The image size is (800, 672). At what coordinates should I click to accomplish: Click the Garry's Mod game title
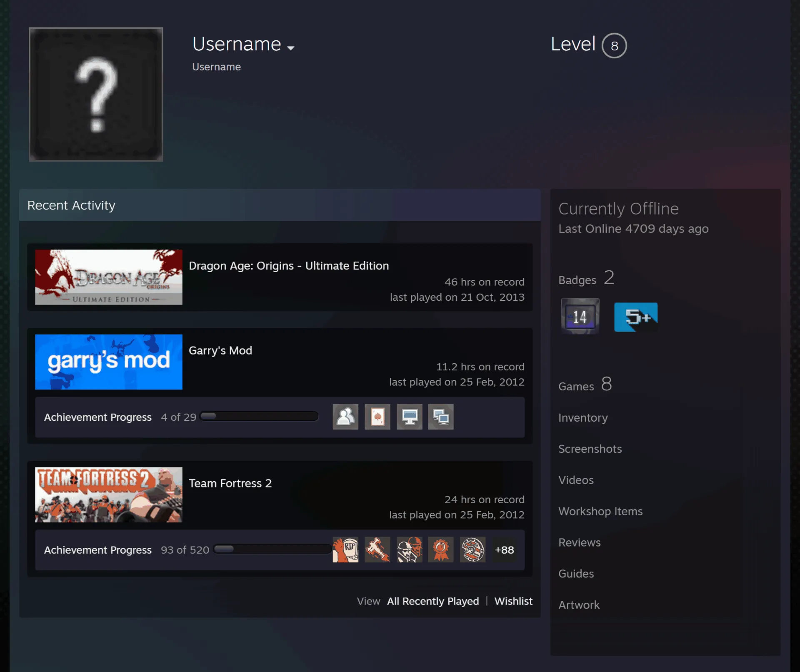(x=220, y=350)
